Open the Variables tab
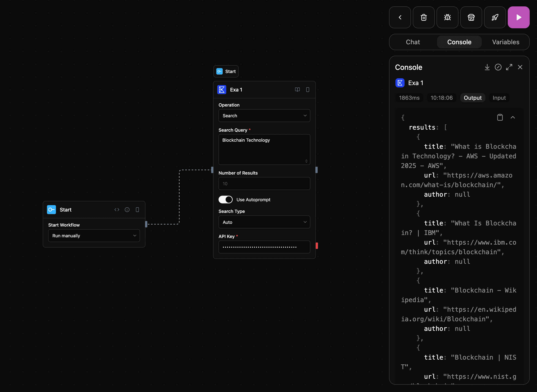This screenshot has width=537, height=392. pyautogui.click(x=505, y=42)
